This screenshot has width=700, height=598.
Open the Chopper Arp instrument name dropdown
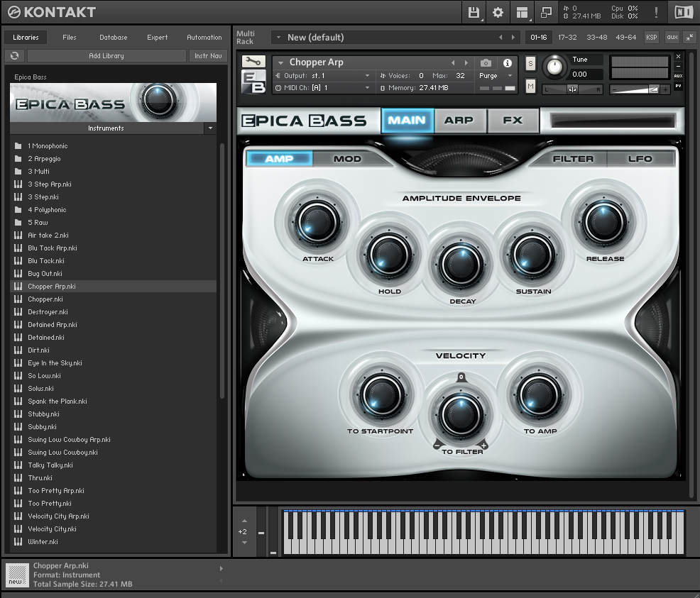click(x=281, y=63)
